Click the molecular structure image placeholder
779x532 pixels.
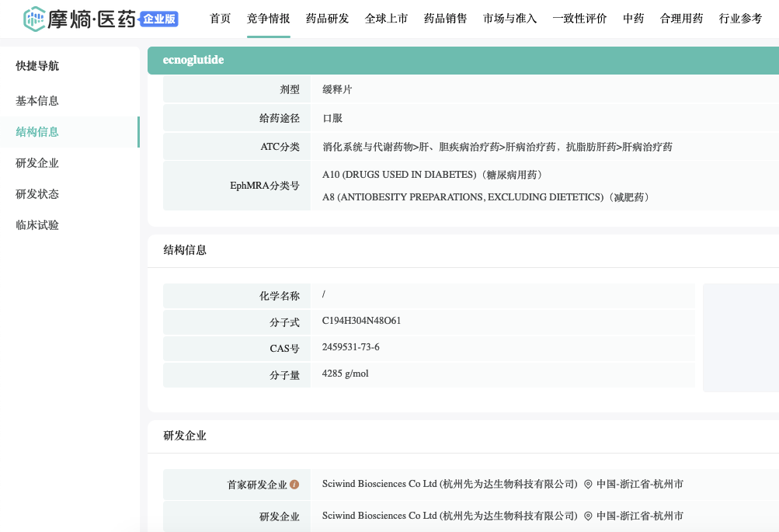coord(740,337)
